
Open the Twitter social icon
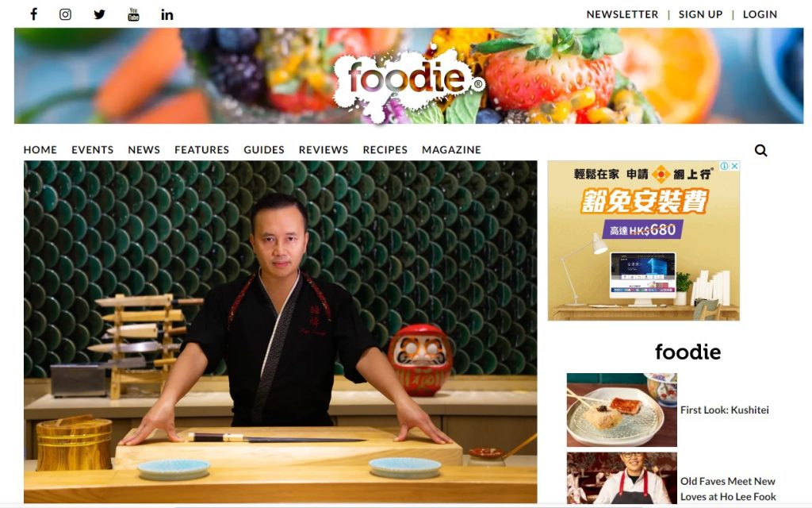99,14
